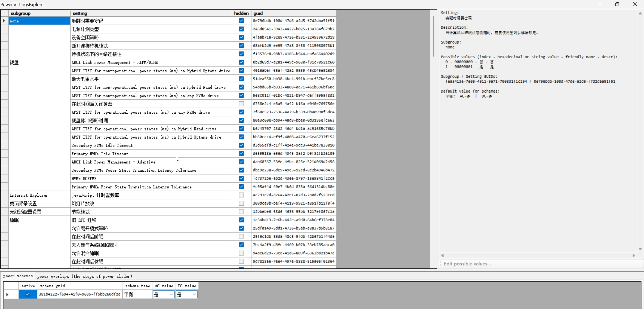Click Edit possible values button
Viewport: 644px width, 309px height.
pyautogui.click(x=467, y=264)
